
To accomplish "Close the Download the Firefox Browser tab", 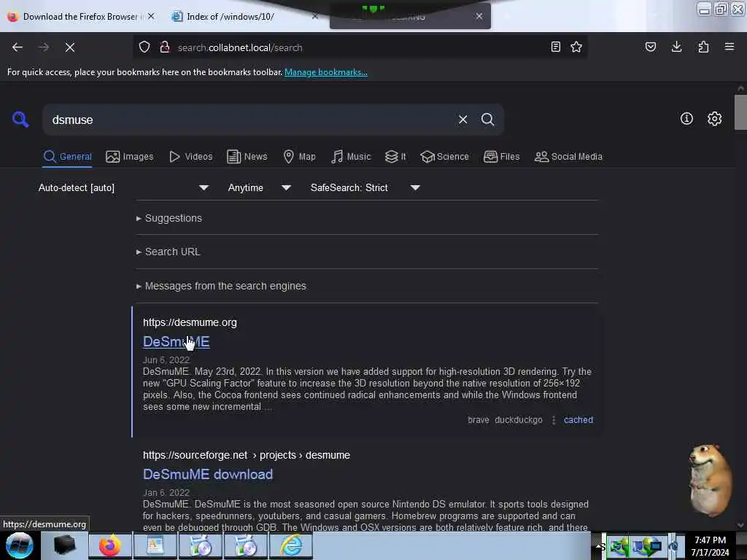I will [151, 16].
